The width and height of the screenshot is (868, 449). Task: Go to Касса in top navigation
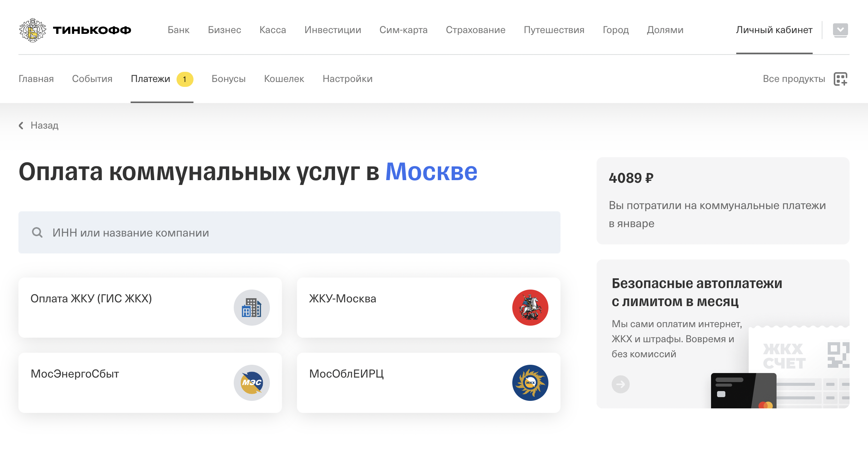point(273,30)
